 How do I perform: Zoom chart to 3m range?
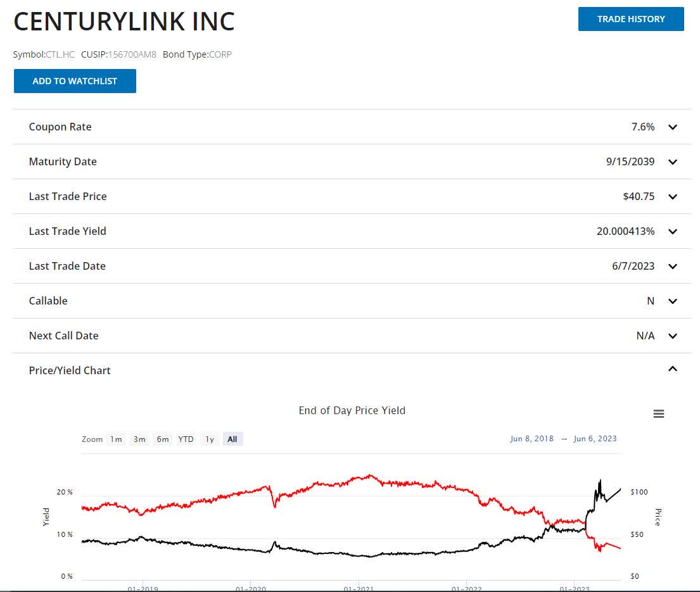139,439
